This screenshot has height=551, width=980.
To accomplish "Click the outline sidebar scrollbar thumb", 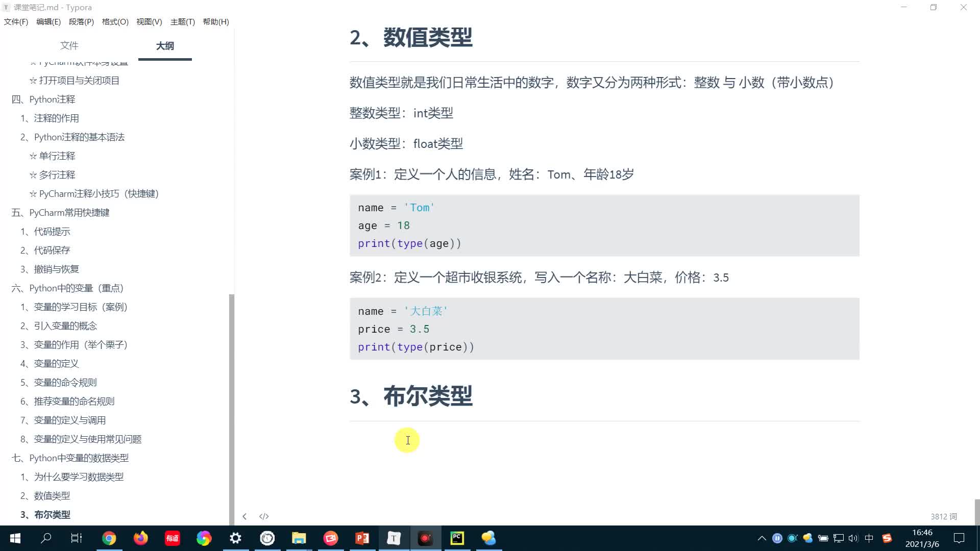I will (232, 409).
